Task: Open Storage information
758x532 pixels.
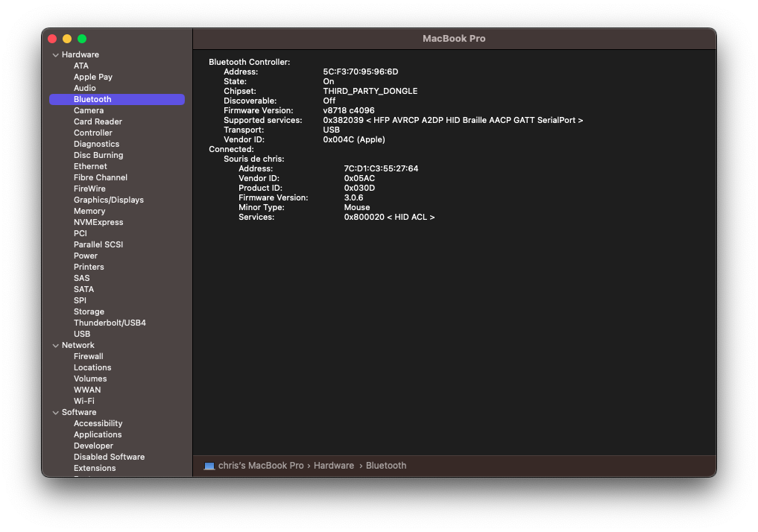Action: point(89,311)
